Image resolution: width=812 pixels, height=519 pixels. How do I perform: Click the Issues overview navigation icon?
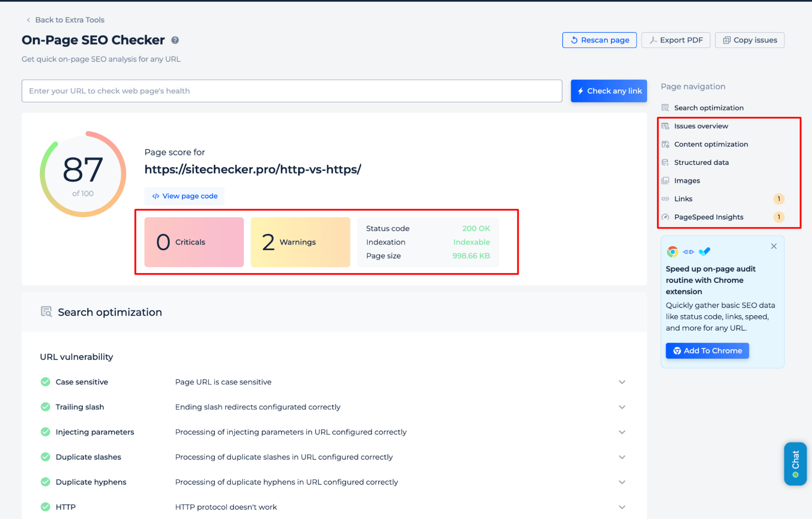pos(667,125)
